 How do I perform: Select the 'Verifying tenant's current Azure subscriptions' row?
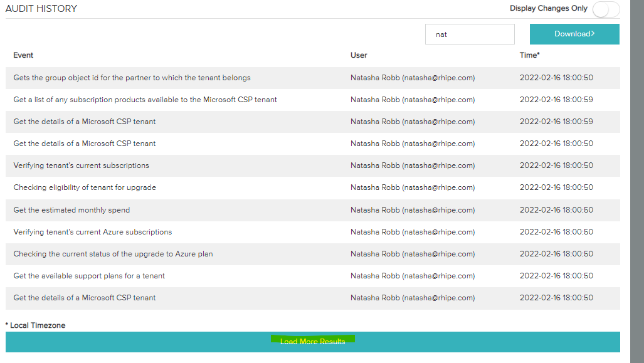(x=92, y=231)
